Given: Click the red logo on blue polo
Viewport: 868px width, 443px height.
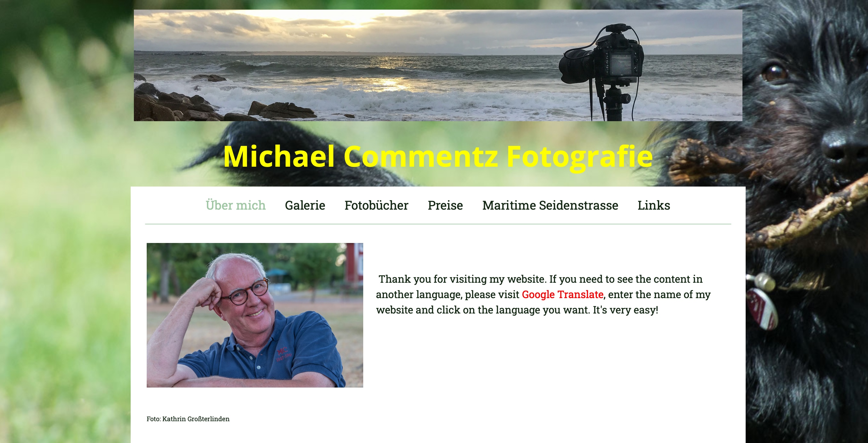Looking at the screenshot, I should [283, 354].
